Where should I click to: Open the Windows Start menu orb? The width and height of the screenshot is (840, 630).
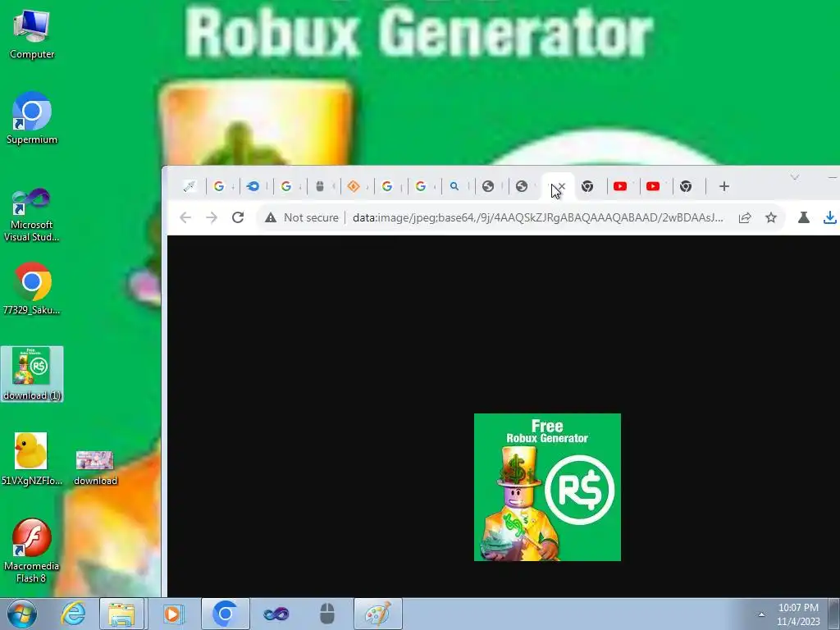22,614
